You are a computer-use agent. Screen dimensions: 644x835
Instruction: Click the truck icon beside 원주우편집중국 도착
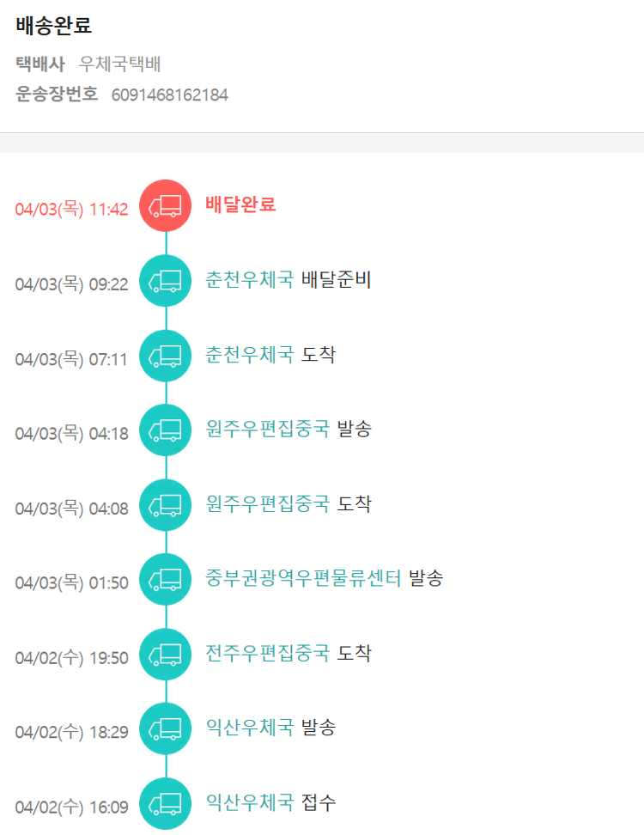(166, 505)
